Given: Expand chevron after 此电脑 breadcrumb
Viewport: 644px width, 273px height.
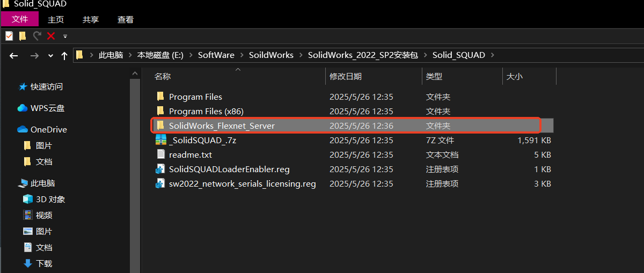Looking at the screenshot, I should 130,55.
